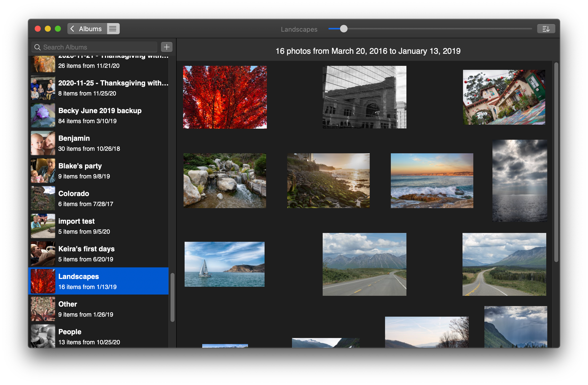Click the macOS menu bar area
588x385 pixels.
point(294,5)
